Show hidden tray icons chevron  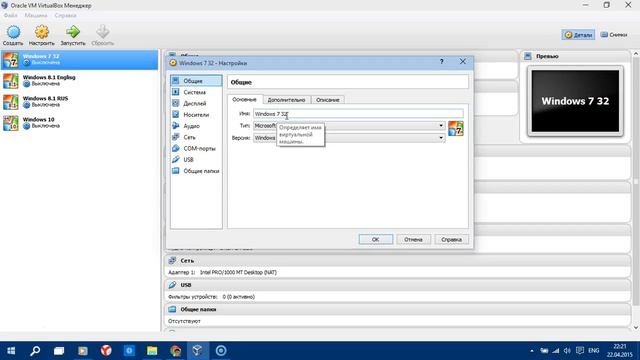531,351
